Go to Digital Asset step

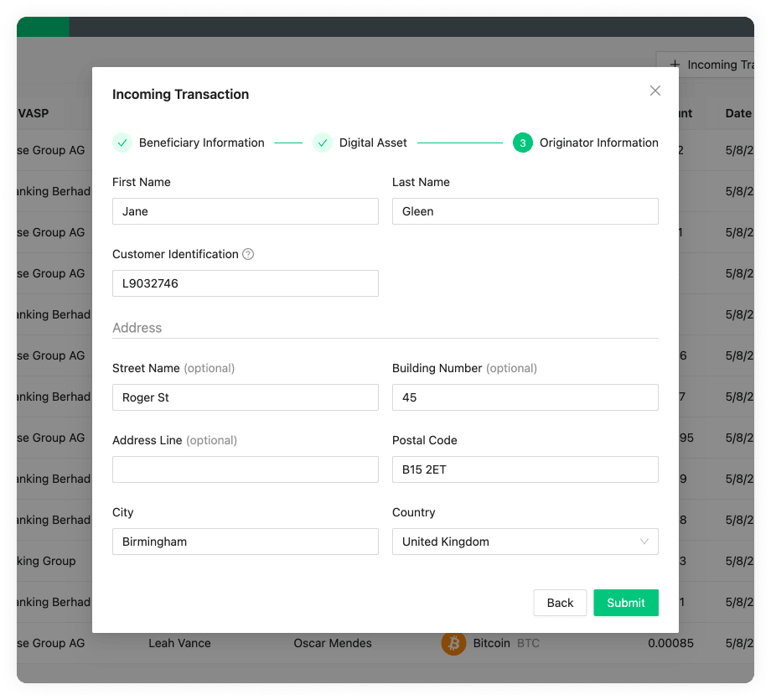(x=373, y=143)
